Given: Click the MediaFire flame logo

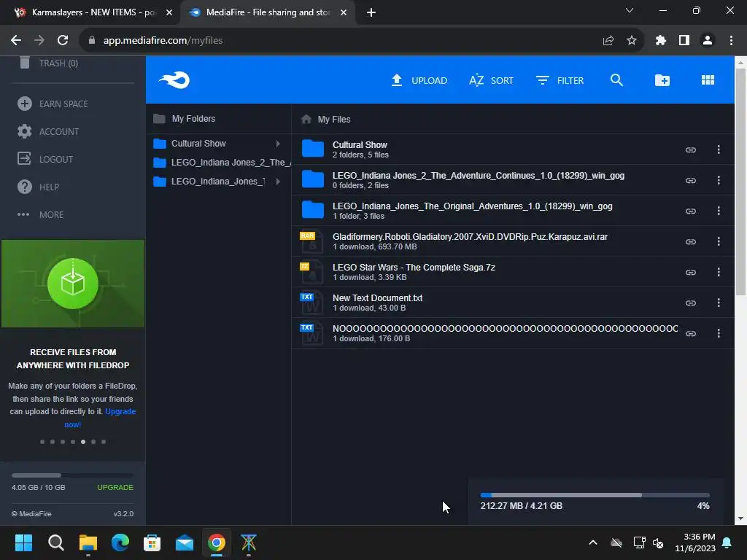Looking at the screenshot, I should click(x=174, y=80).
